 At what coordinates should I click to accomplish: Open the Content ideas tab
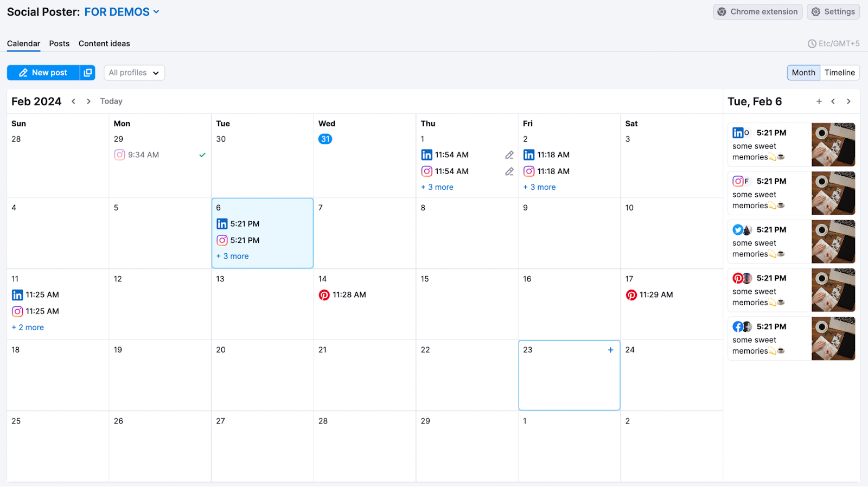coord(104,43)
